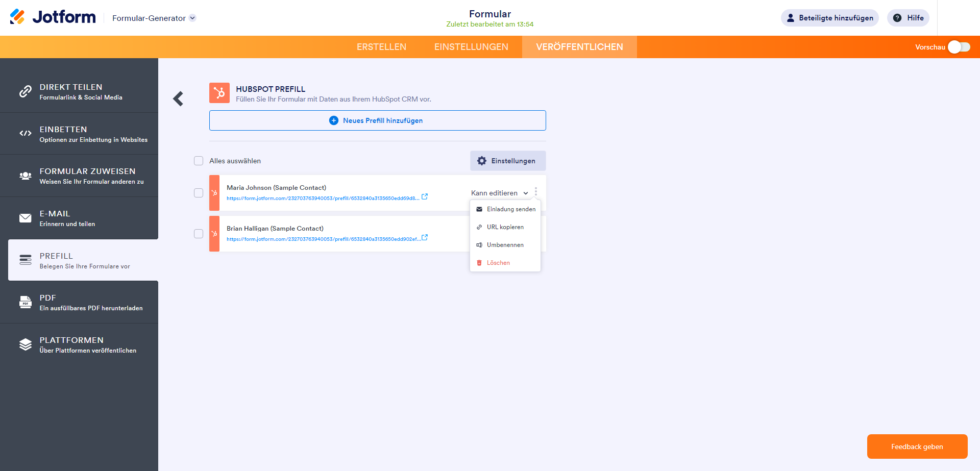Click the Feedback geben button
980x471 pixels.
tap(917, 447)
